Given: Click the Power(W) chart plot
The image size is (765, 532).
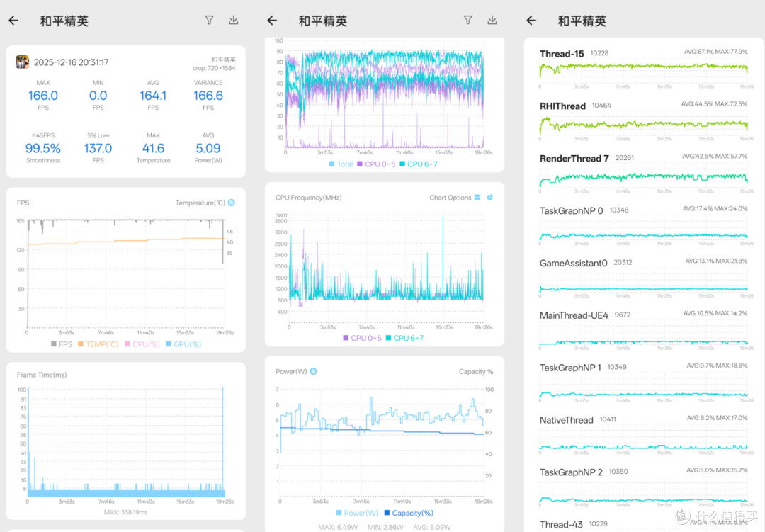Looking at the screenshot, I should [382, 443].
